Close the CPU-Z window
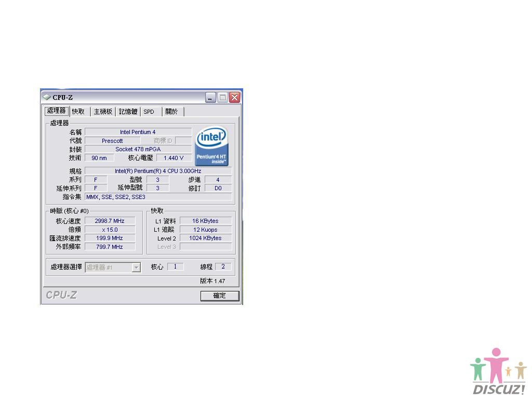The width and height of the screenshot is (532, 399). click(234, 98)
